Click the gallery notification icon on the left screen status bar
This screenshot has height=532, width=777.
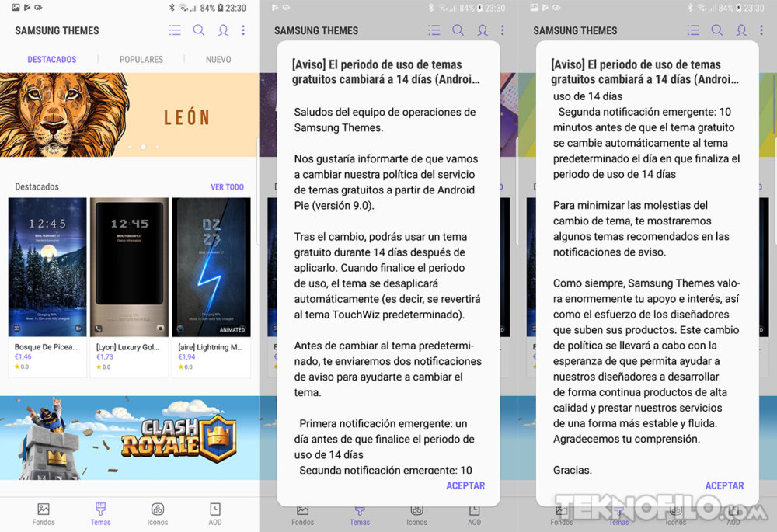(x=16, y=8)
